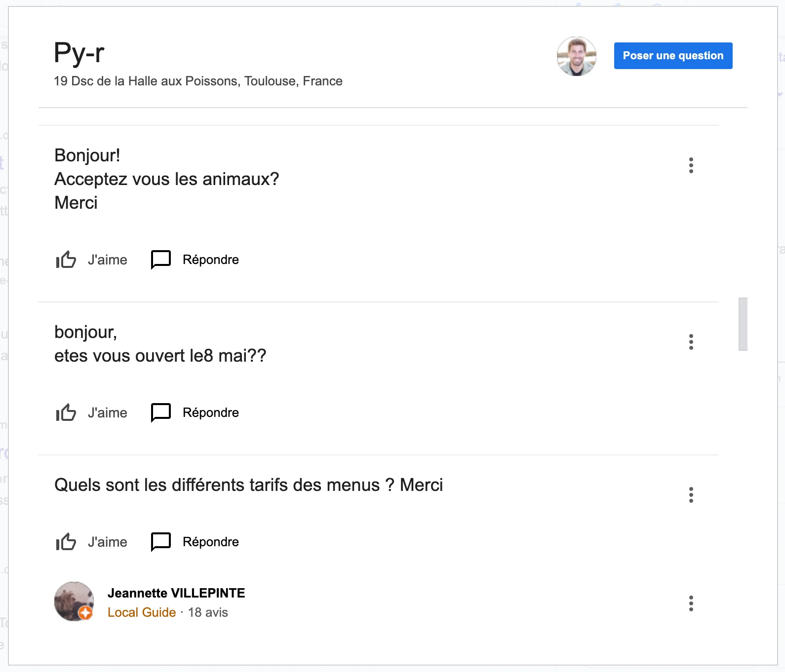The width and height of the screenshot is (785, 672).
Task: Open three-dot options for menu tarifs question
Action: [691, 495]
